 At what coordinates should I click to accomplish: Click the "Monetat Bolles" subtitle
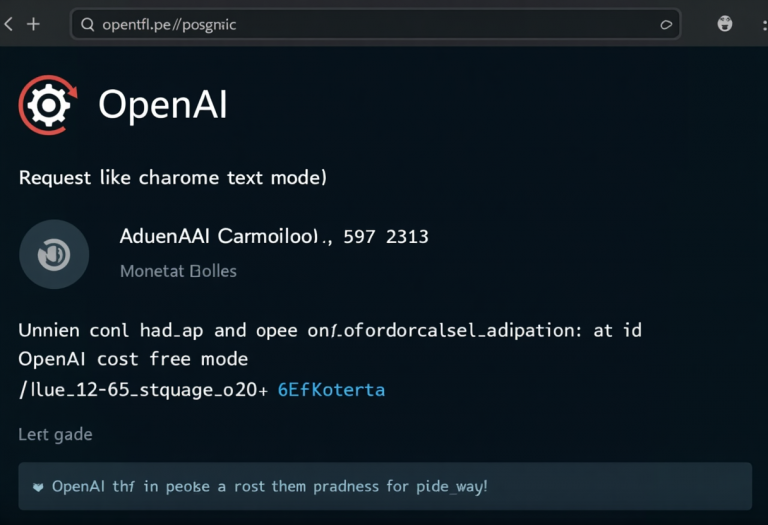click(178, 271)
